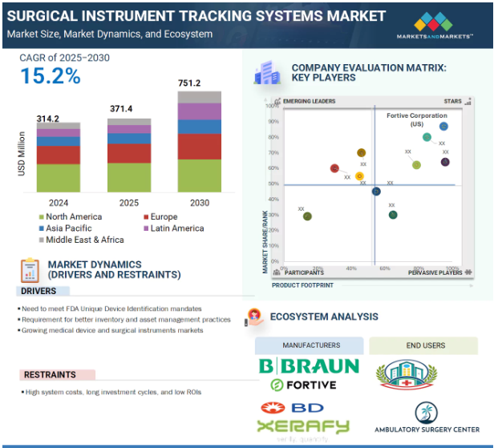Click the FDA Unique Device Identification driver text
The image size is (494, 448).
pos(110,309)
